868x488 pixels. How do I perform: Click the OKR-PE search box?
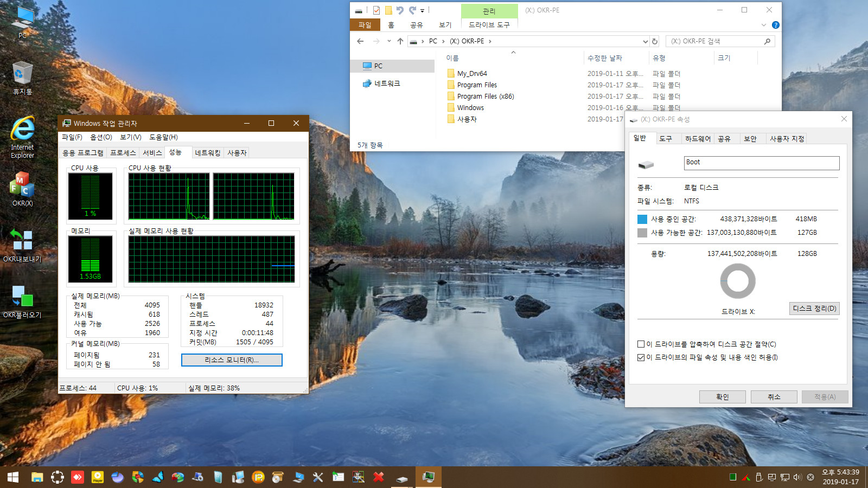pyautogui.click(x=719, y=41)
